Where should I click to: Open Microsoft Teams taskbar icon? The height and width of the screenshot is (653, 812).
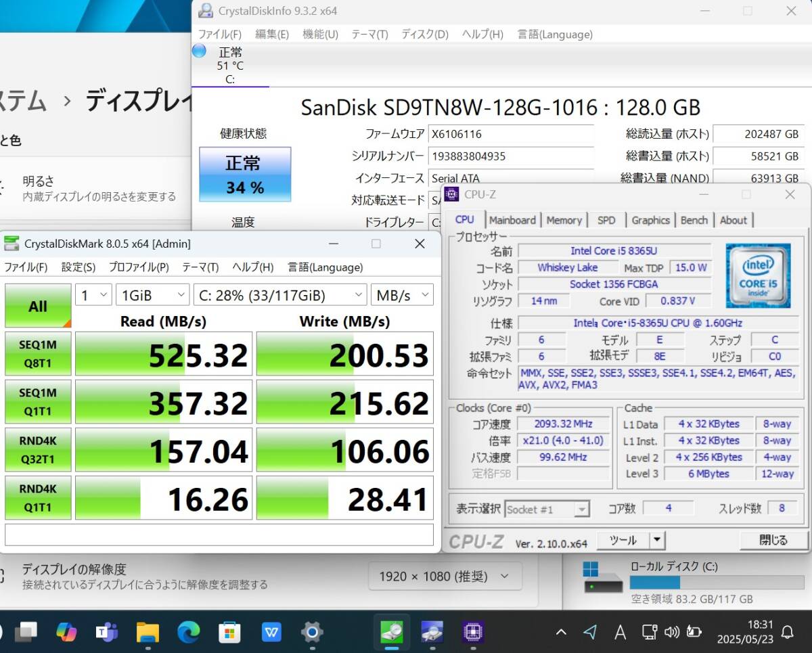[x=107, y=632]
